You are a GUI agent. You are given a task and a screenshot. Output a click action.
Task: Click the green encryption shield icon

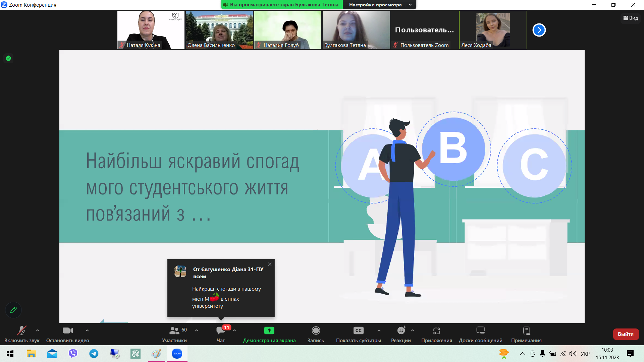(x=8, y=58)
